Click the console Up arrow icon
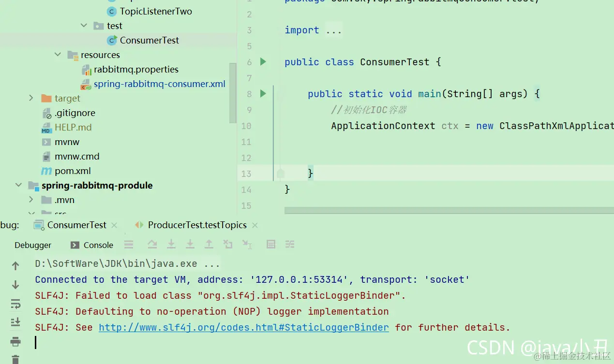This screenshot has width=614, height=364. (x=15, y=265)
